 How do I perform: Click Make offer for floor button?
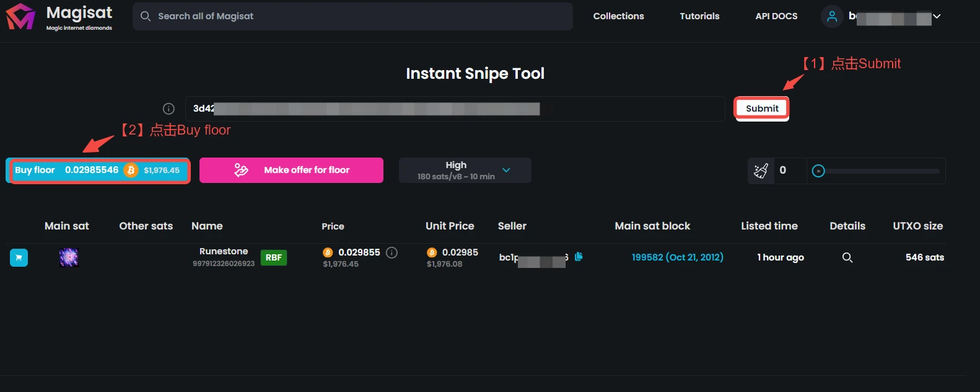point(291,171)
